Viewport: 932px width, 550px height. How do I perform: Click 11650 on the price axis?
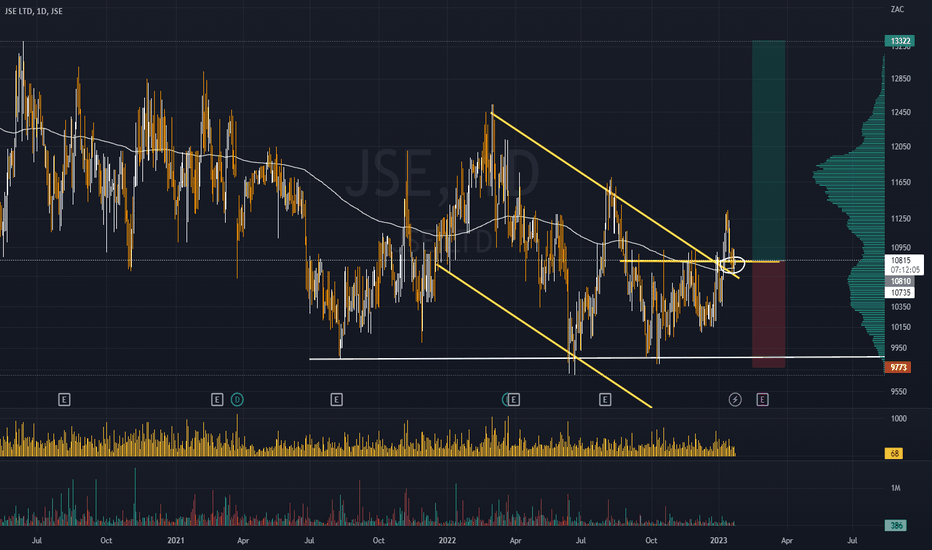pyautogui.click(x=900, y=183)
